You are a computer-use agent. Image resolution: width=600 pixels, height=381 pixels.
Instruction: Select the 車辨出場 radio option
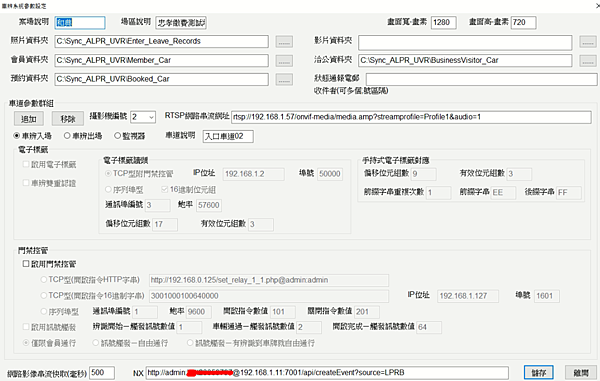(83, 136)
